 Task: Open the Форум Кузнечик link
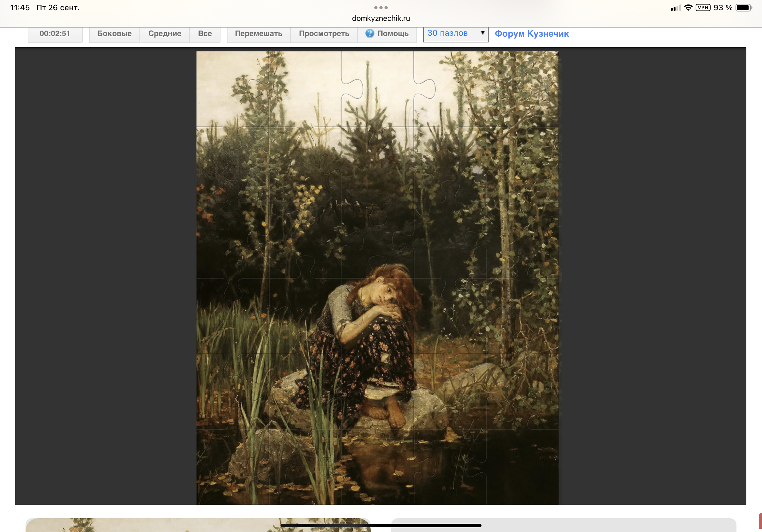pos(531,33)
